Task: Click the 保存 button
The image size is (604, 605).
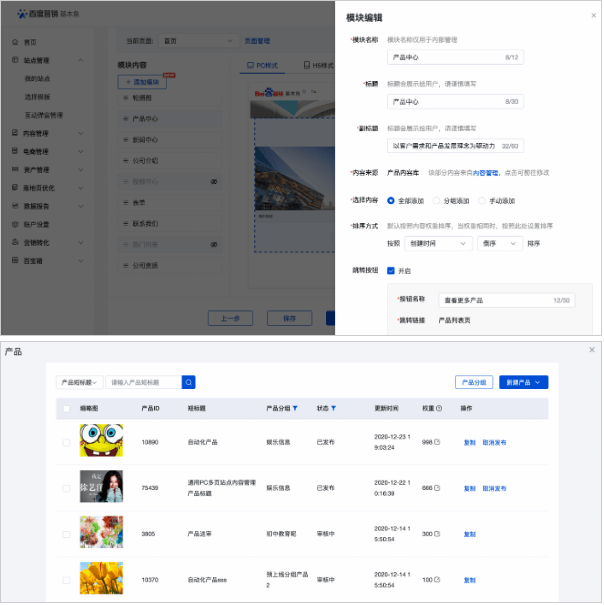Action: 289,318
